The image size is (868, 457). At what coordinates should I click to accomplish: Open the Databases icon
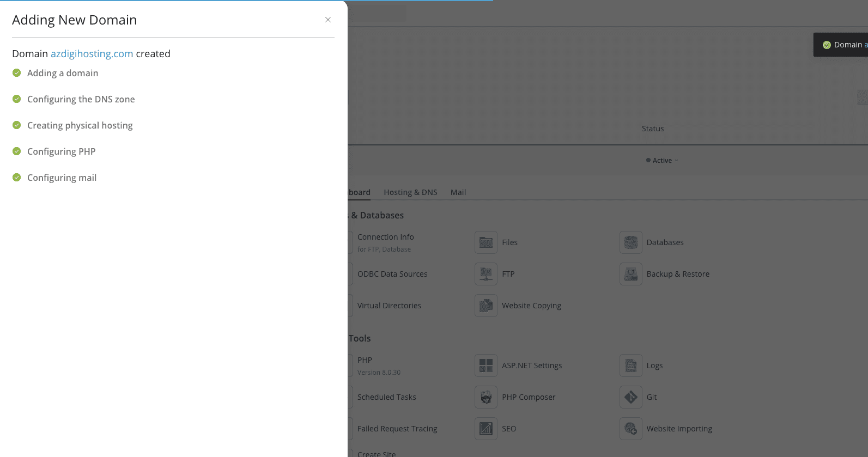630,242
